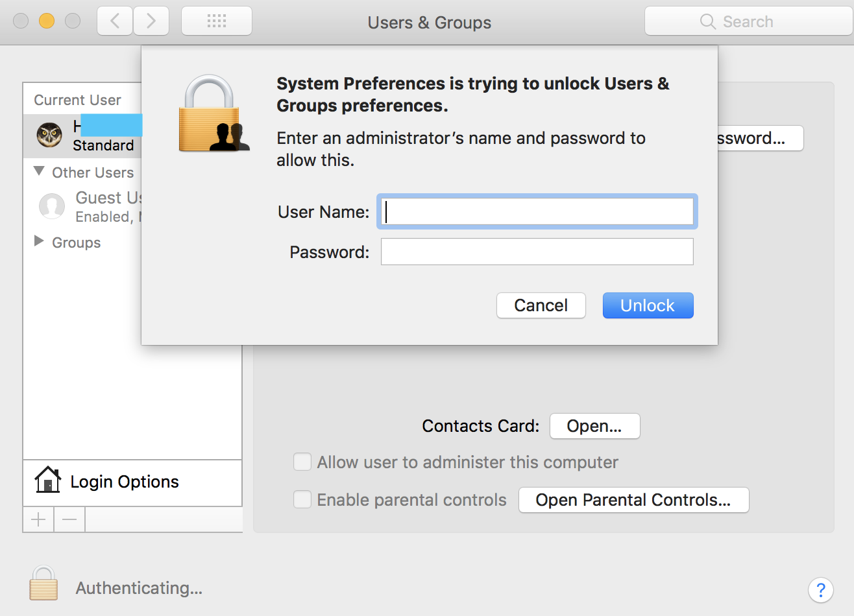Collapse the Other Users section
Viewport: 854px width, 616px height.
[39, 172]
